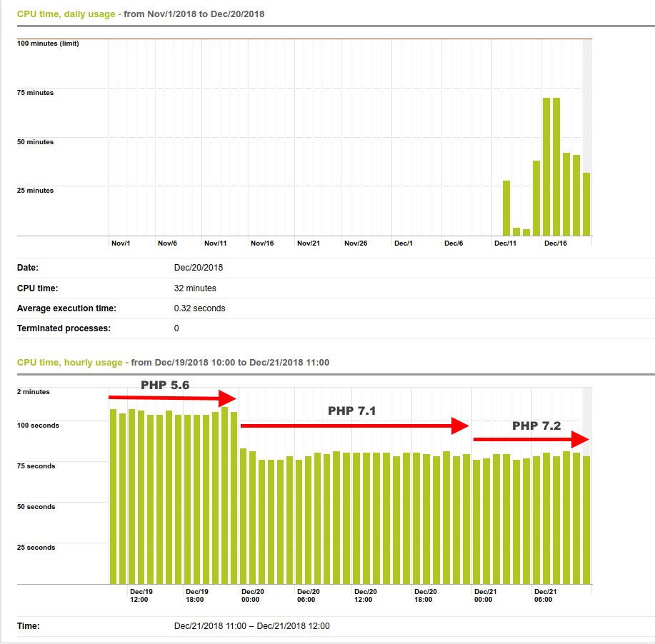Screen dimensions: 655x644
Task: Click the red limit line atop the daily chart
Action: [x=321, y=39]
